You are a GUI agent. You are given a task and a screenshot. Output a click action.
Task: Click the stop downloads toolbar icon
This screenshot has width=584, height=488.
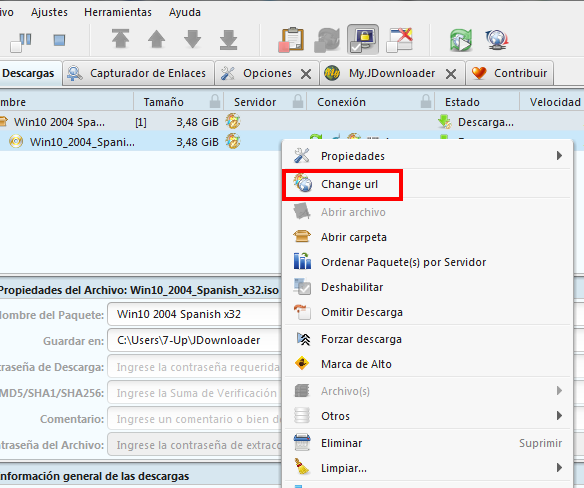59,40
